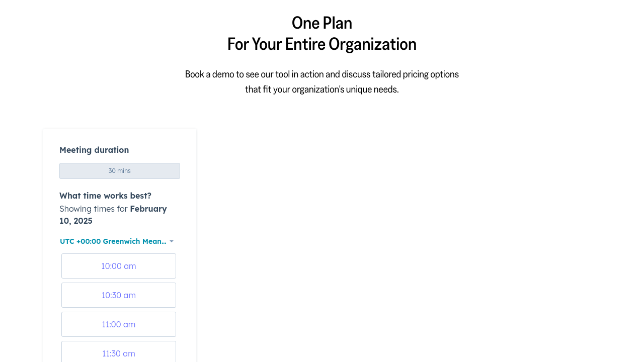Click the caret arrow beside the timezone

[x=172, y=242]
